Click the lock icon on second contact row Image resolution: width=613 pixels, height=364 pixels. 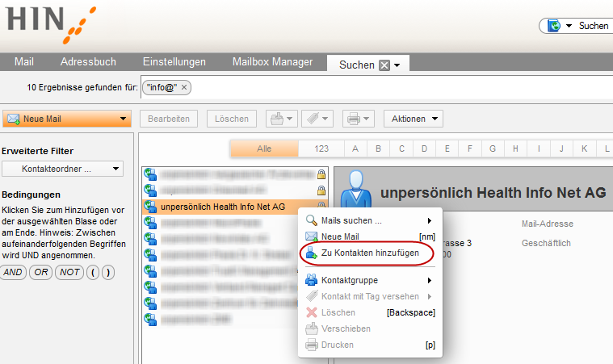(321, 190)
